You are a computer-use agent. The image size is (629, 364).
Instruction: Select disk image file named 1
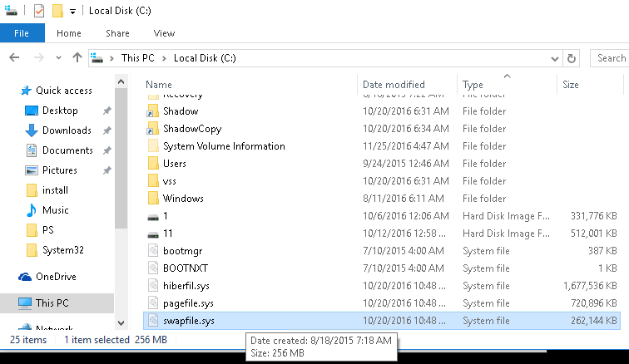click(x=166, y=216)
